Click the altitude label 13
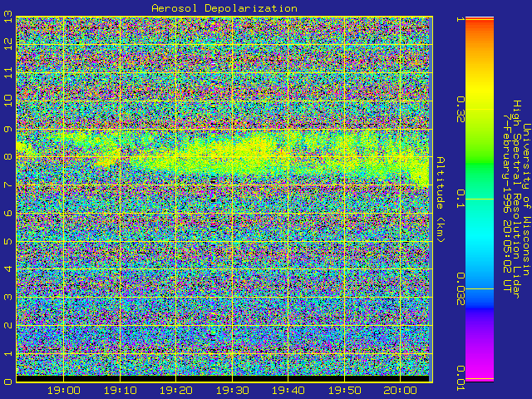The image size is (532, 399). tap(8, 17)
